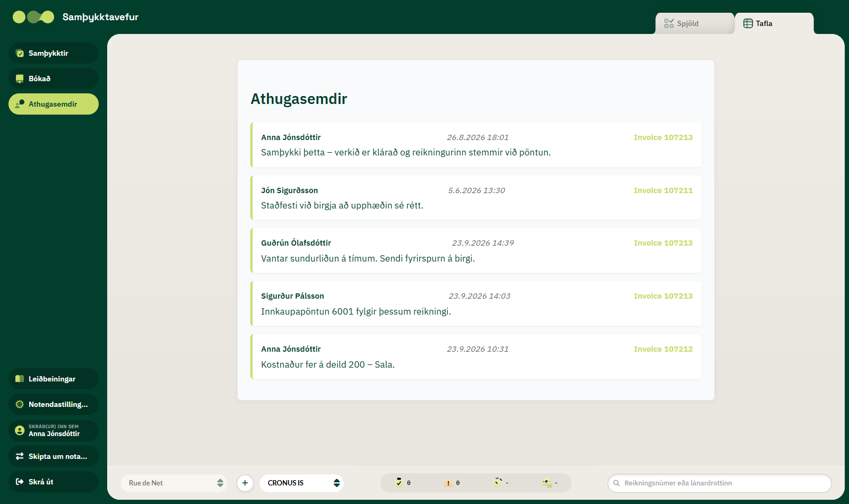This screenshot has width=849, height=504.
Task: Open the Invoice 107211 link
Action: tap(663, 190)
